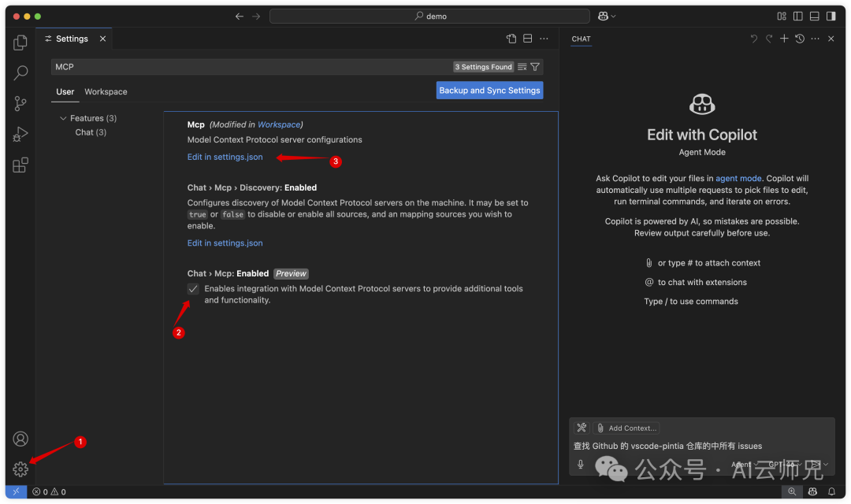
Task: Click the Backup and Sync Settings button
Action: 489,90
